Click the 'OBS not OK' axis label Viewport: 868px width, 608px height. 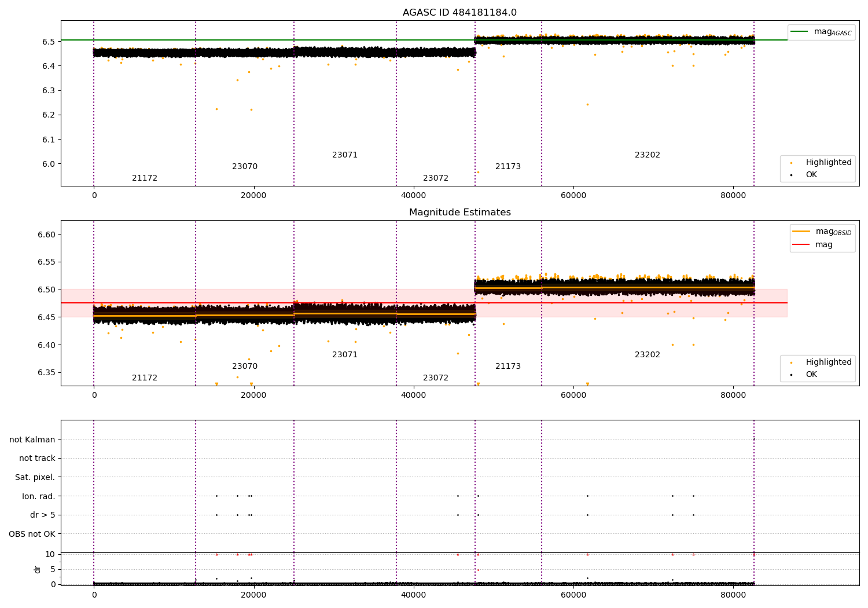tap(32, 534)
